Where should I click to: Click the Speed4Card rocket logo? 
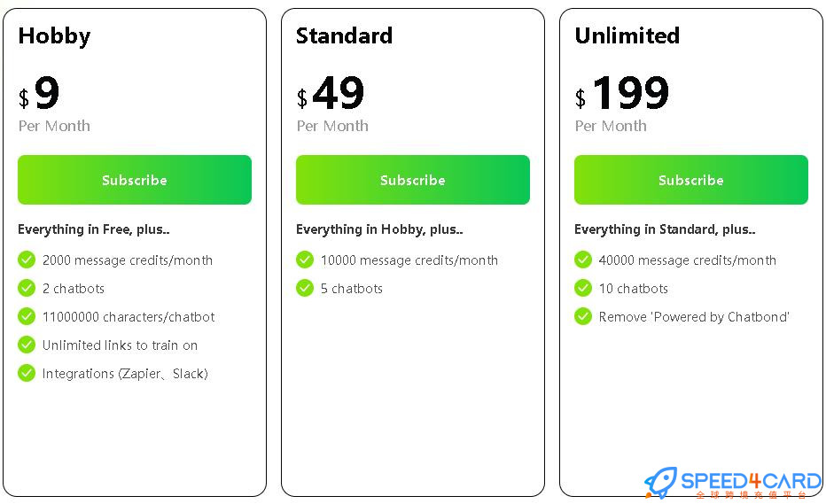[x=660, y=483]
